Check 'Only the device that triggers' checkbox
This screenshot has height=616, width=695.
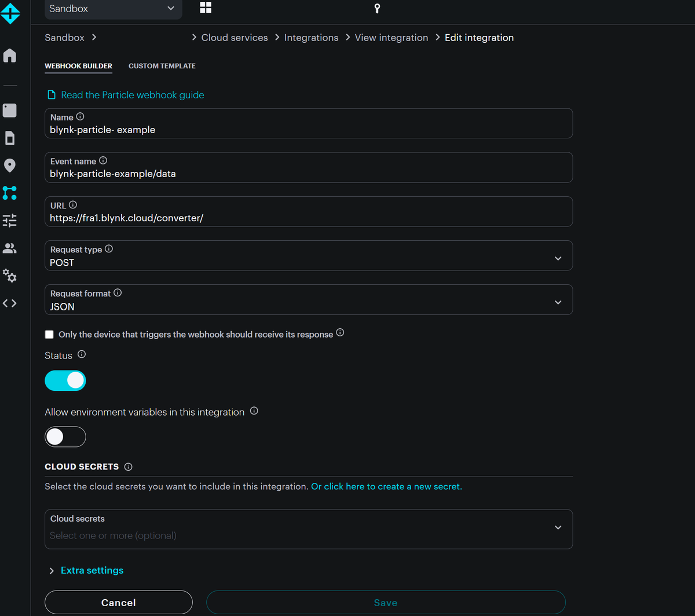[49, 335]
